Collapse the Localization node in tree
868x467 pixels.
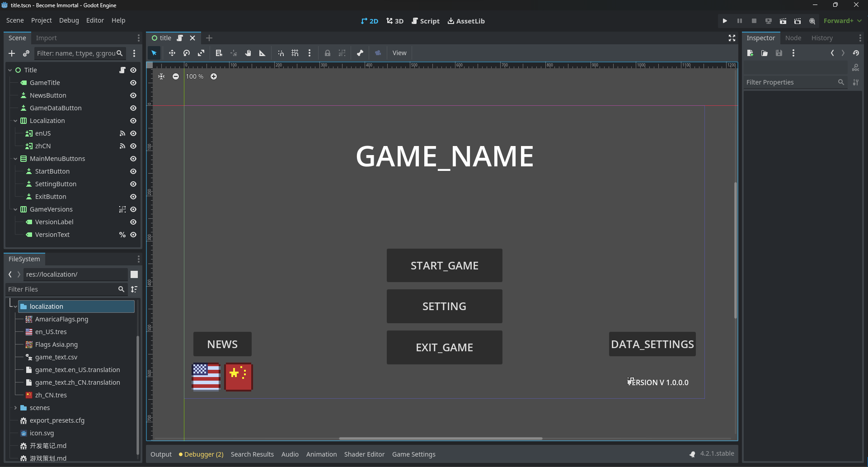coord(15,121)
